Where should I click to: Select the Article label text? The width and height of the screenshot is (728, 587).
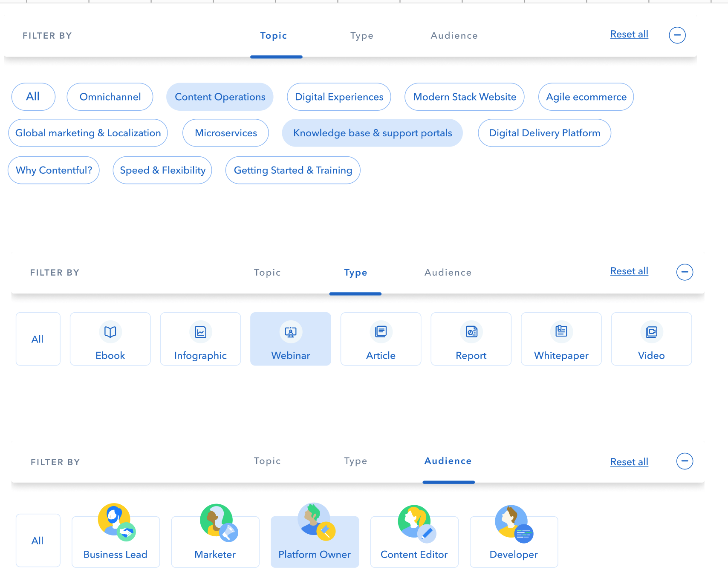tap(381, 356)
